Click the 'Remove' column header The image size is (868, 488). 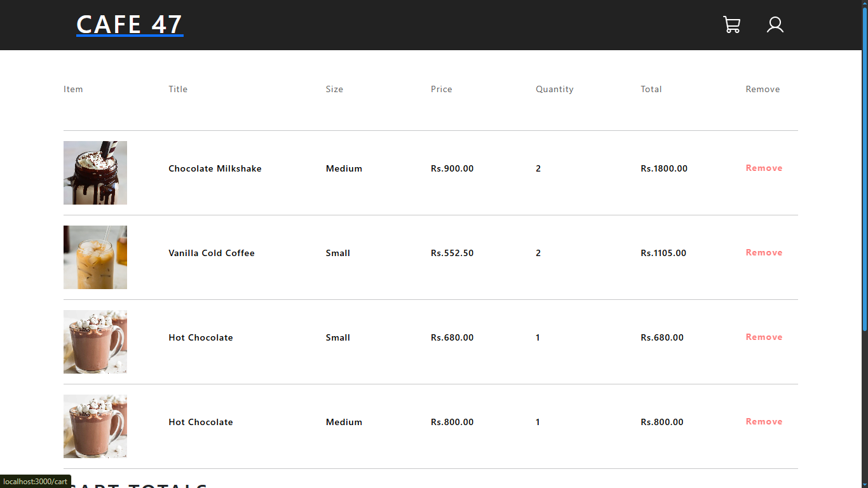tap(763, 89)
